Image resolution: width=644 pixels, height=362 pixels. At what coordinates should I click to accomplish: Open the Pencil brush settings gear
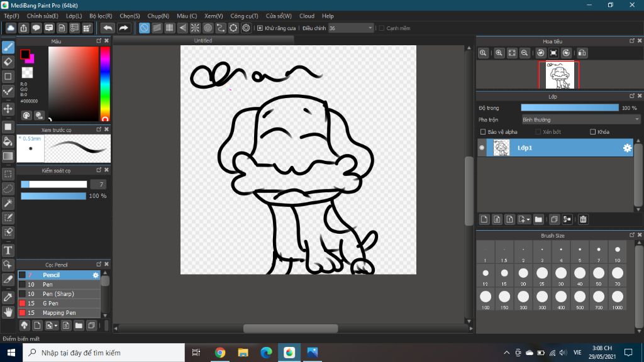tap(96, 275)
